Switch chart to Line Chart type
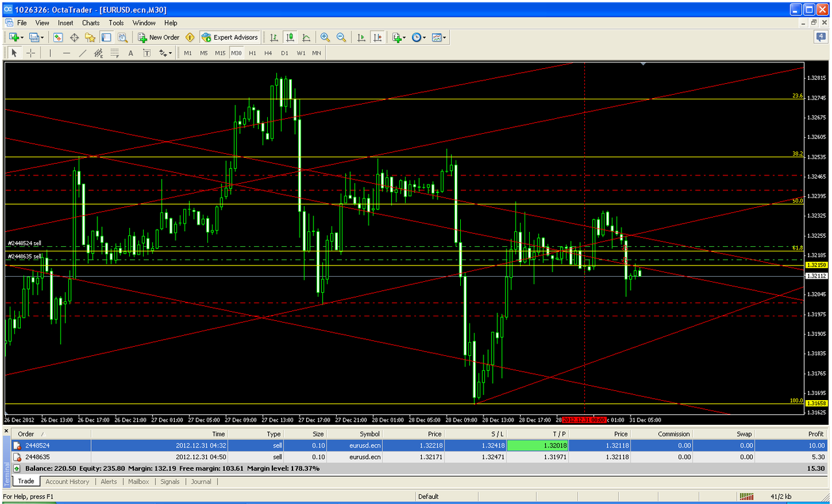Viewport: 832px width, 504px height. 306,37
